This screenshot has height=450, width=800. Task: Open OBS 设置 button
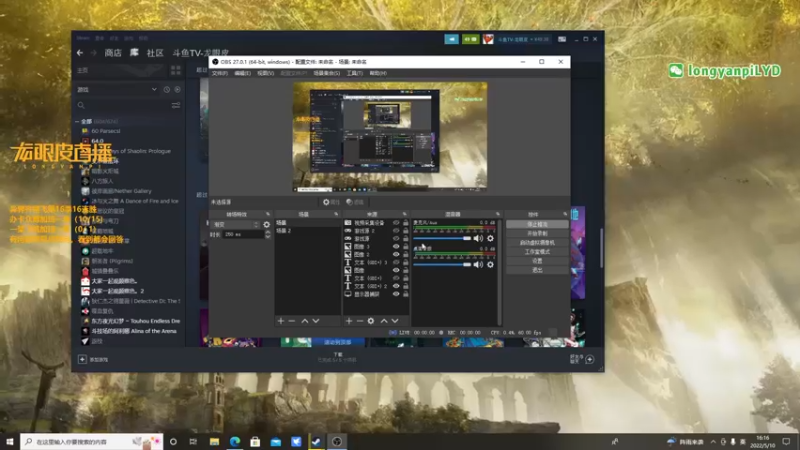(x=537, y=261)
